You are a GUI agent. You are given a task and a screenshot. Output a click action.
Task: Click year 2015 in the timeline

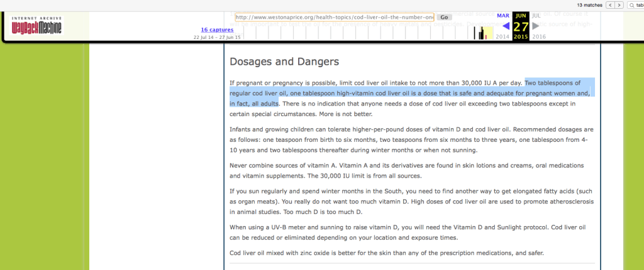pos(521,37)
